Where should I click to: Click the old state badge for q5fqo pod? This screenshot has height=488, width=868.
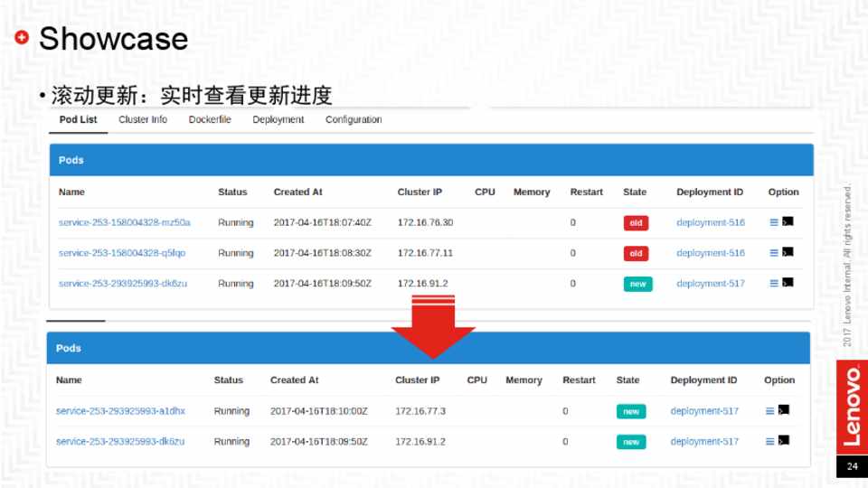pyautogui.click(x=636, y=253)
